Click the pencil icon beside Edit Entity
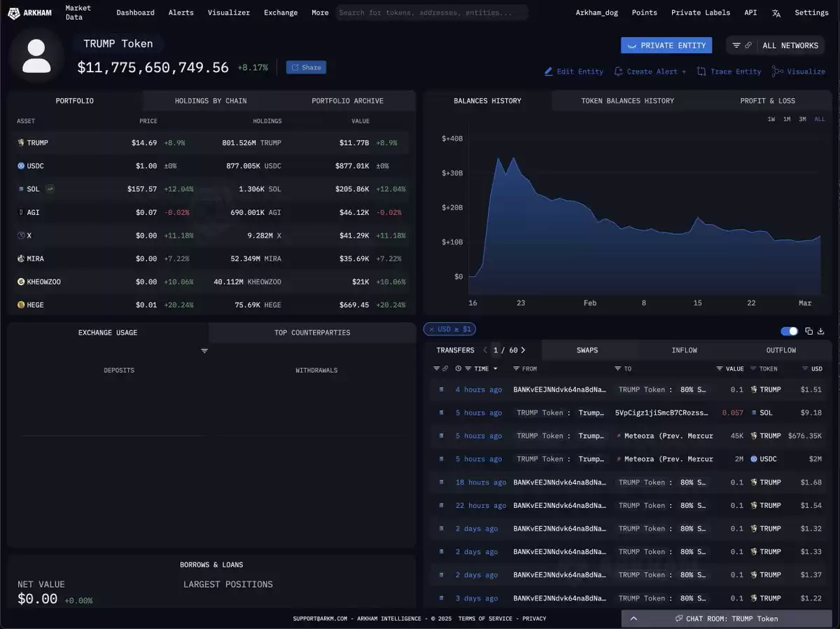This screenshot has height=629, width=840. [x=549, y=71]
